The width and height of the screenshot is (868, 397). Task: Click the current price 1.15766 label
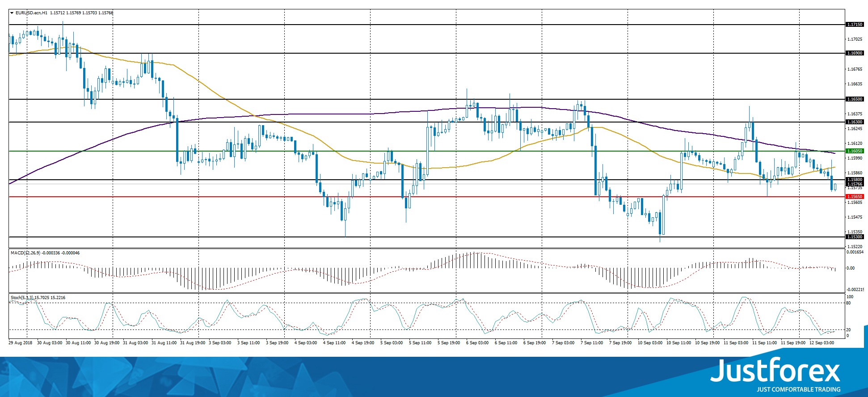click(x=855, y=184)
